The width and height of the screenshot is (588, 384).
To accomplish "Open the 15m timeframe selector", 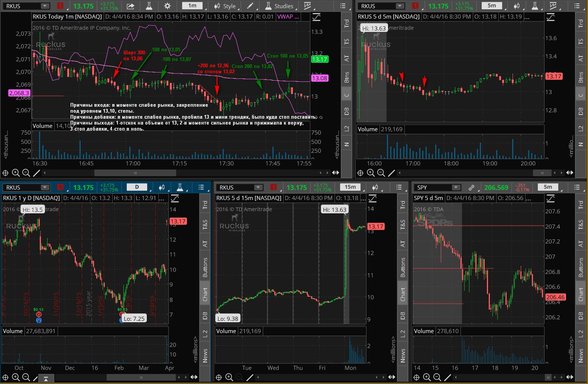I will coord(350,187).
